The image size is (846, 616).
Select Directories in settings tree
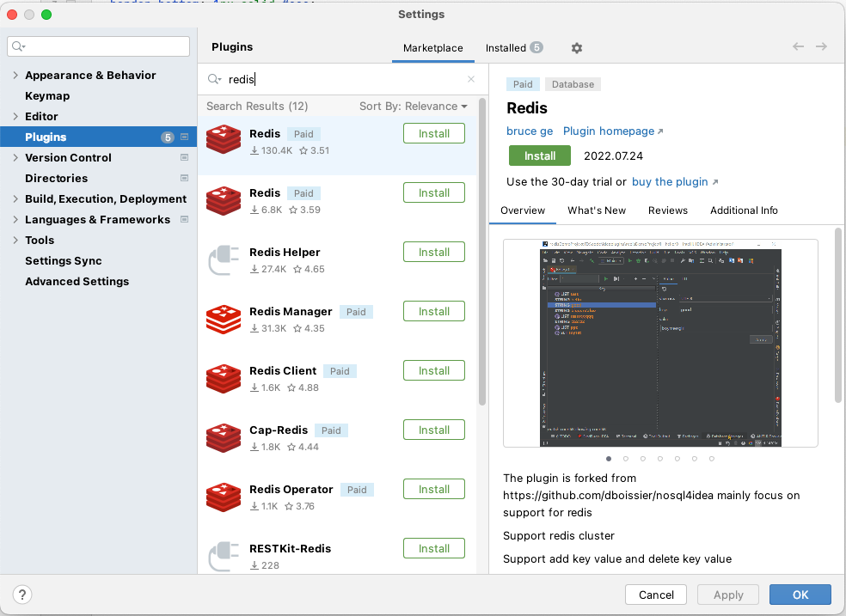tap(56, 178)
